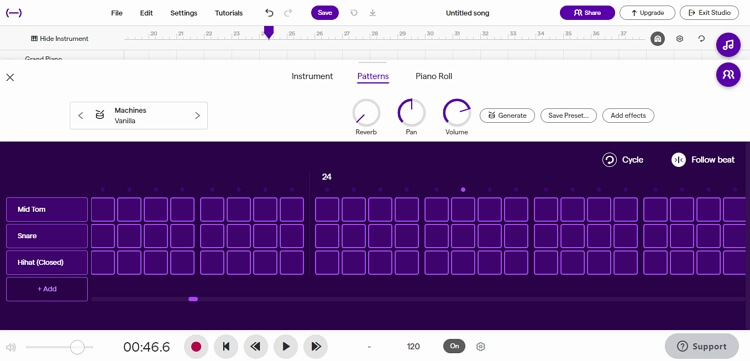Start recording with the red button
The width and height of the screenshot is (750, 361).
pos(196,347)
